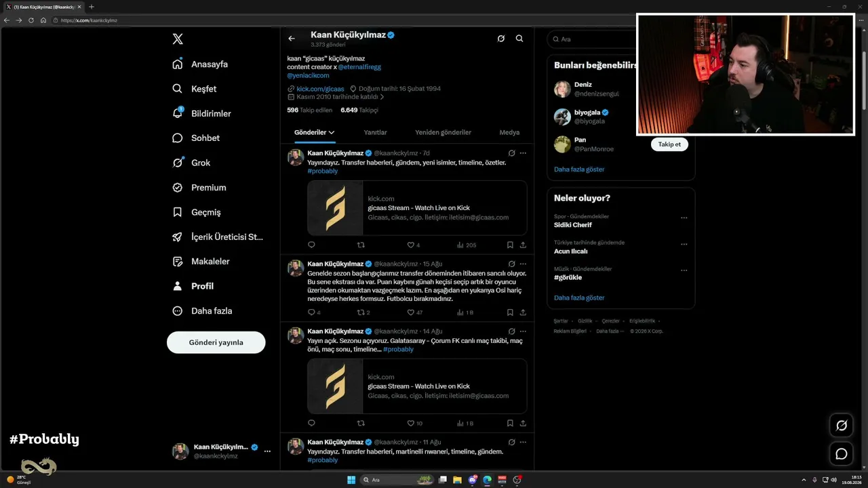The height and width of the screenshot is (488, 868).
Task: Open Keşfet in the sidebar
Action: [195, 89]
